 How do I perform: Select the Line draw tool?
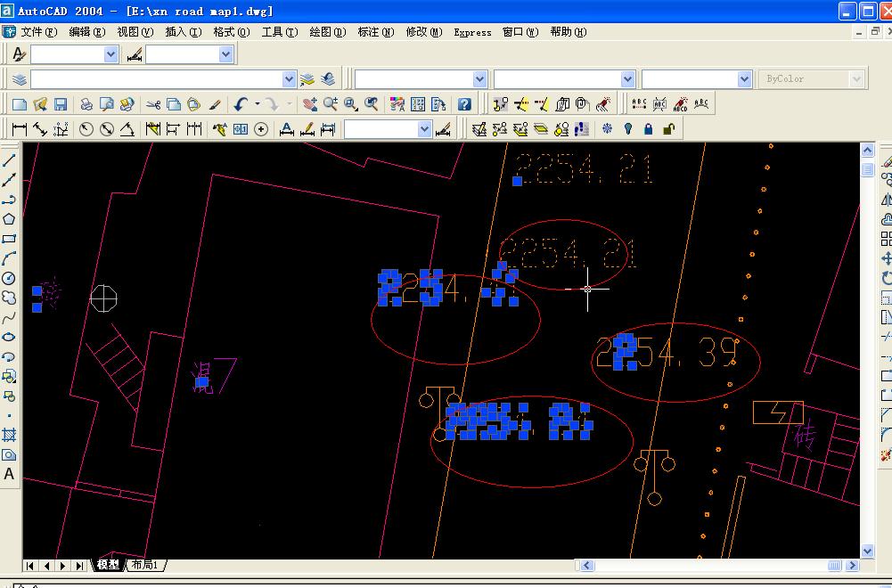[x=9, y=160]
